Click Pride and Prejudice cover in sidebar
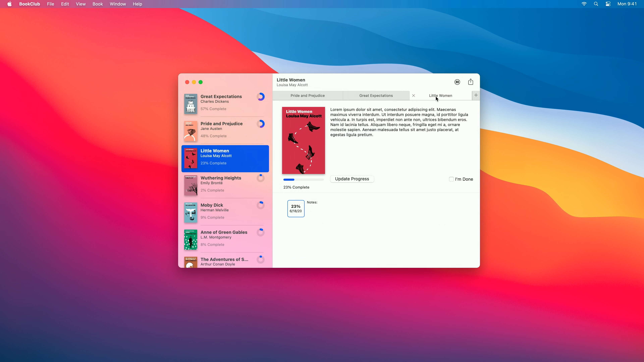 coord(191,131)
